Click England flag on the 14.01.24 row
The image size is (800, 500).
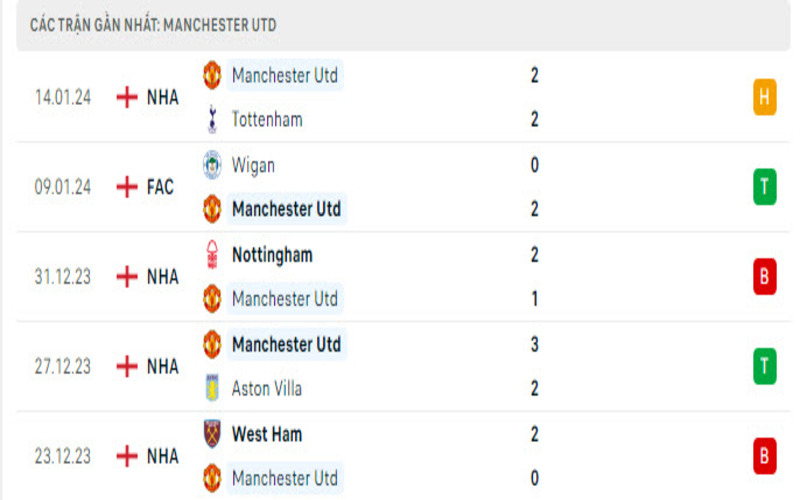(x=127, y=97)
